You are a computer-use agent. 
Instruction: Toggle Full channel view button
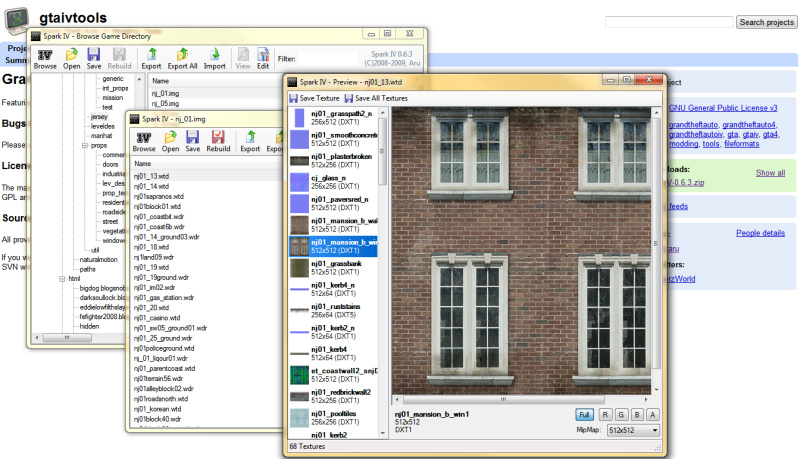[x=584, y=415]
